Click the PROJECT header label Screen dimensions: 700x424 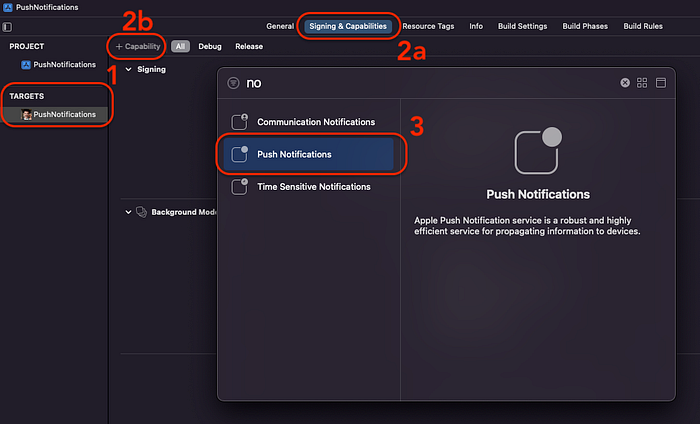[x=27, y=46]
